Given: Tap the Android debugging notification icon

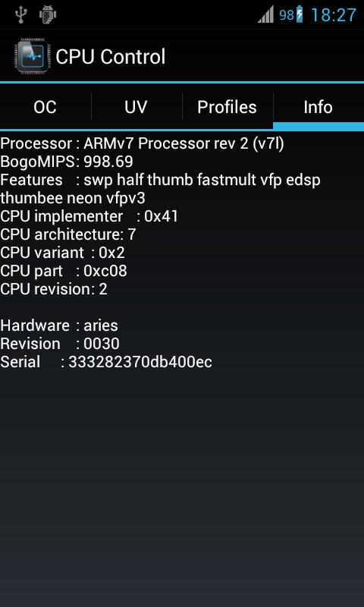Looking at the screenshot, I should [48, 15].
